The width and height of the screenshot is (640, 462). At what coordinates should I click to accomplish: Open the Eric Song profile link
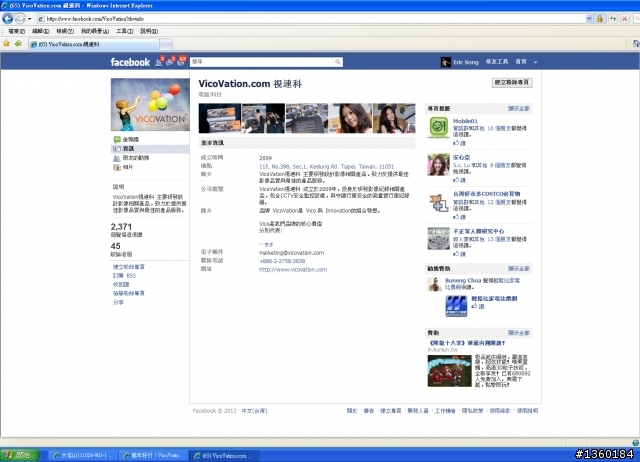tap(466, 62)
